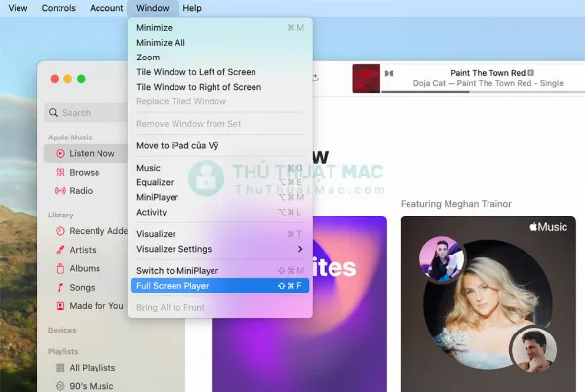Click the Radio label in the sidebar
Image resolution: width=585 pixels, height=392 pixels.
pyautogui.click(x=81, y=190)
